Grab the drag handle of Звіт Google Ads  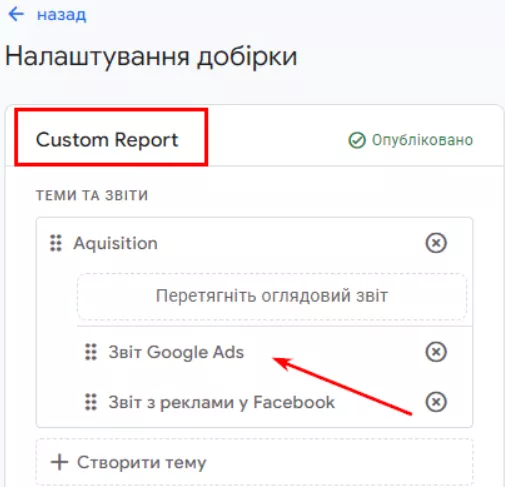[91, 352]
